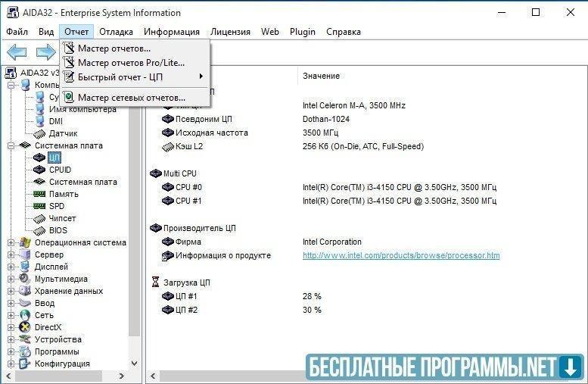Click the Мультимедиа speaker icon
This screenshot has width=588, height=384.
click(x=25, y=279)
